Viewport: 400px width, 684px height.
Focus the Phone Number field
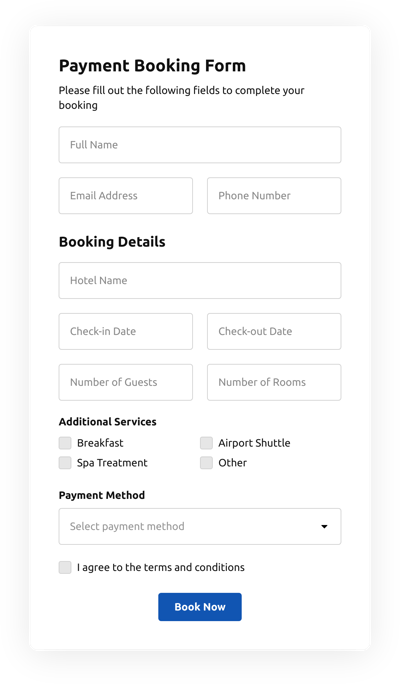pos(274,195)
